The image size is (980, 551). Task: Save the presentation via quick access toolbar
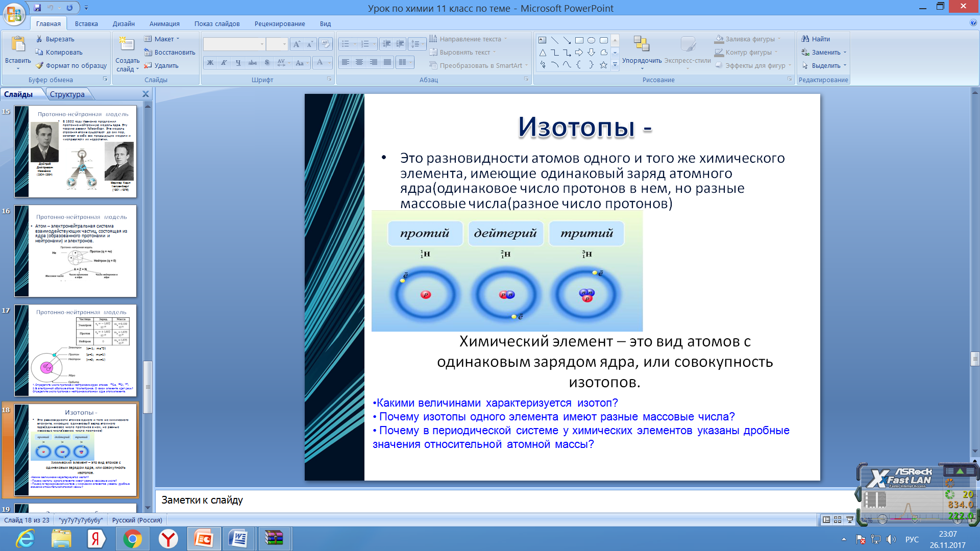[37, 8]
